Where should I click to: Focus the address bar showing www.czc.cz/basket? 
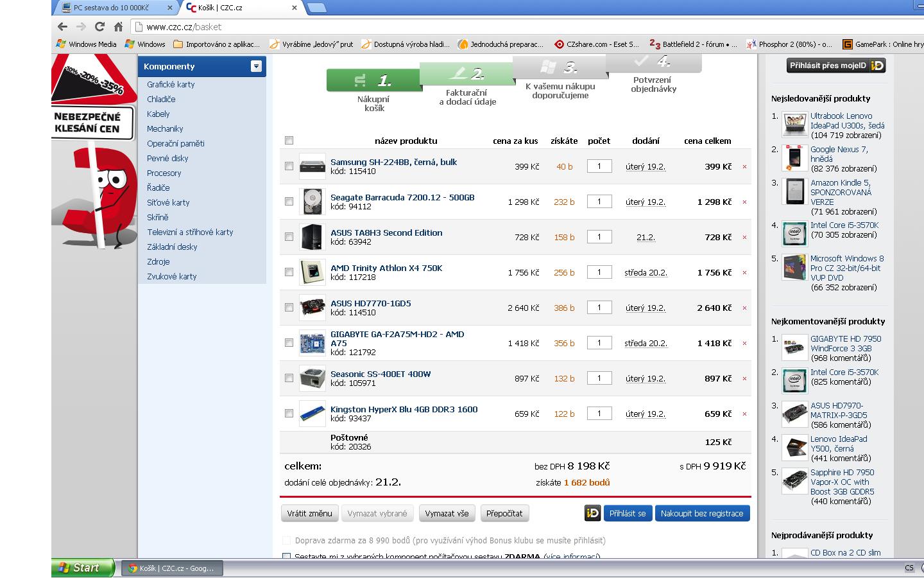tap(526, 27)
